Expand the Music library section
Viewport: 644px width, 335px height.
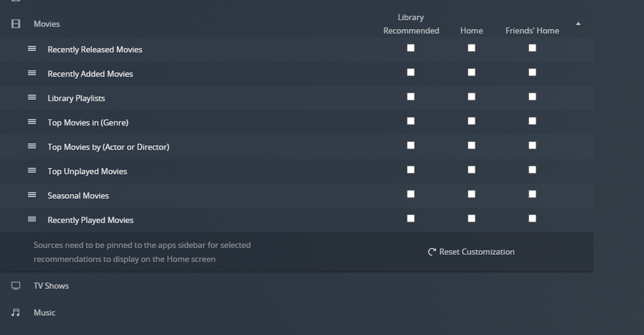click(x=45, y=313)
